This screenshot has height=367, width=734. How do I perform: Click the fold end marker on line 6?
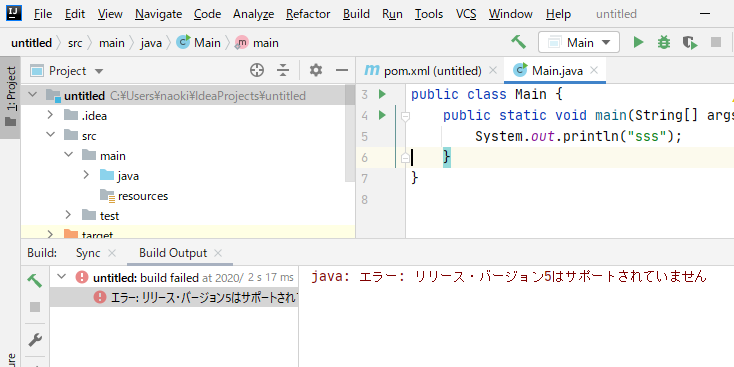[x=405, y=158]
